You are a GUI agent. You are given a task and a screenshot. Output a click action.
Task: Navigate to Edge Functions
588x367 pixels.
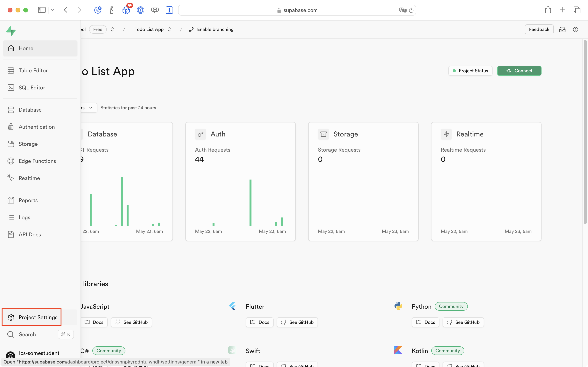coord(37,161)
